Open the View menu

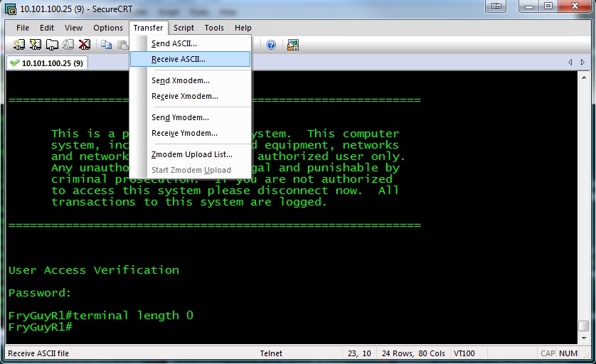point(73,28)
